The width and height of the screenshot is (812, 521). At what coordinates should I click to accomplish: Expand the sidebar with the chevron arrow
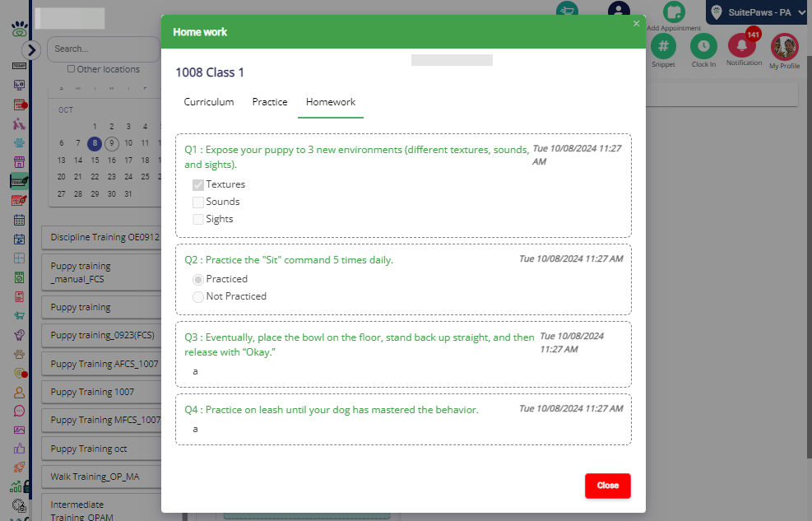[x=31, y=49]
